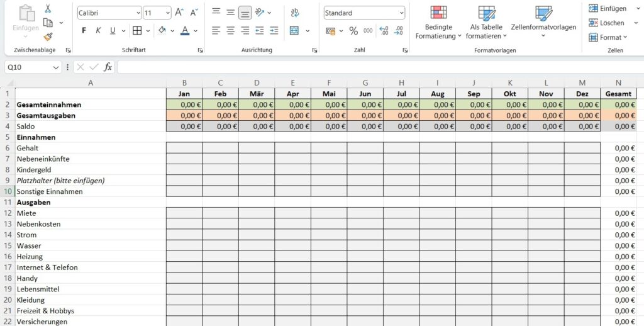Open Bedingte Formatierung menu
The width and height of the screenshot is (644, 326).
(438, 23)
